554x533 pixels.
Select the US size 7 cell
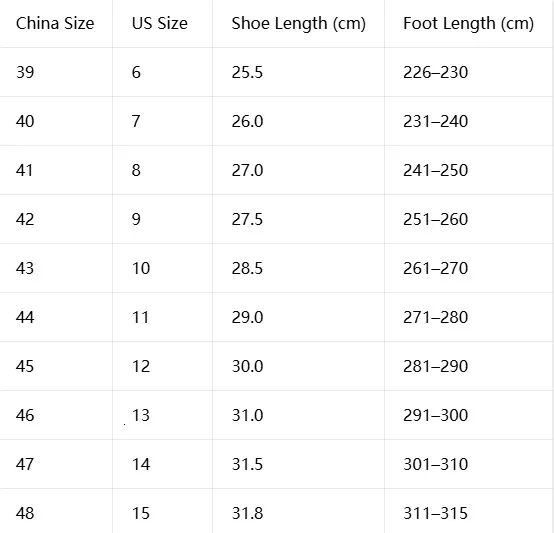[136, 122]
